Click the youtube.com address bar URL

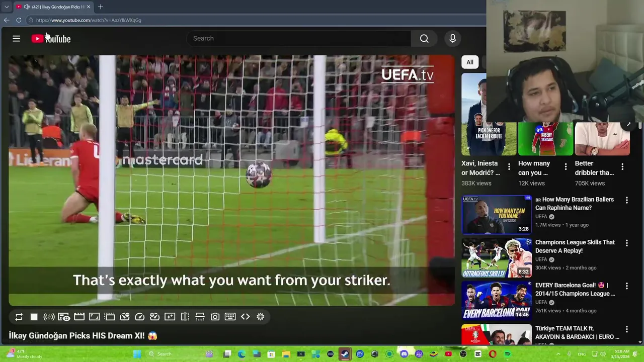[x=89, y=20]
